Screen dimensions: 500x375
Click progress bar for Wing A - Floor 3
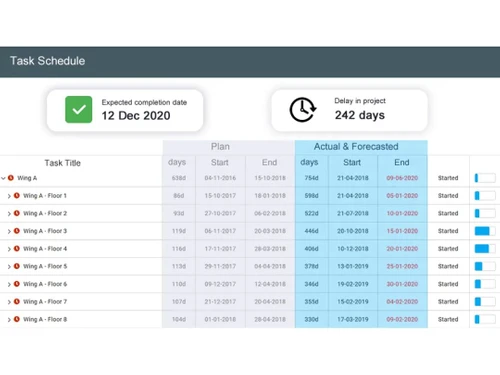click(485, 231)
